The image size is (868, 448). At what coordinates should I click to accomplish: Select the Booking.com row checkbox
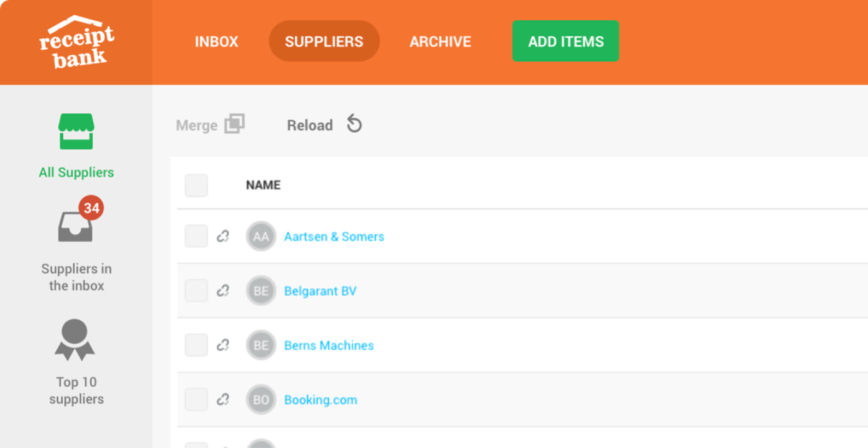tap(196, 399)
